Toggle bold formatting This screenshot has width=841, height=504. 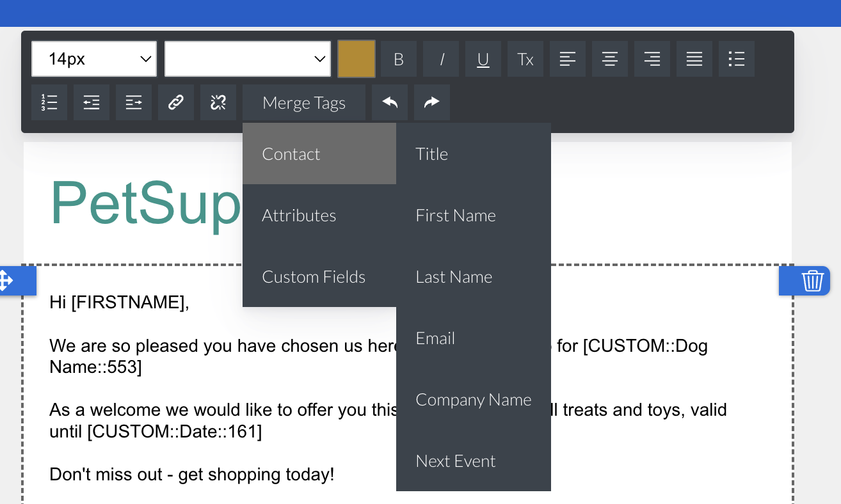click(398, 59)
